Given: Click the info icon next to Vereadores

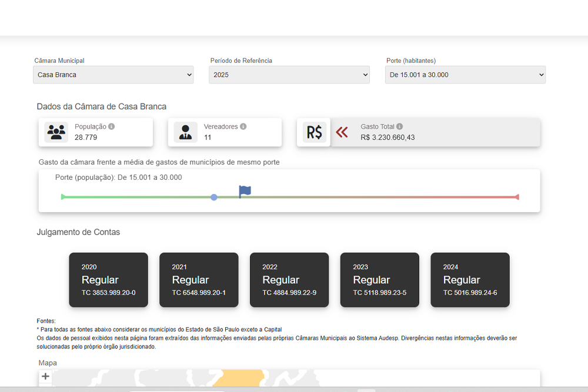Looking at the screenshot, I should click(243, 127).
